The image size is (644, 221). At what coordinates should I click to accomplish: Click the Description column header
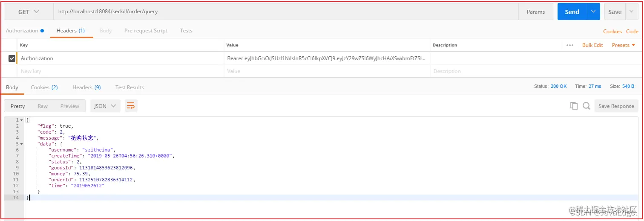click(445, 45)
